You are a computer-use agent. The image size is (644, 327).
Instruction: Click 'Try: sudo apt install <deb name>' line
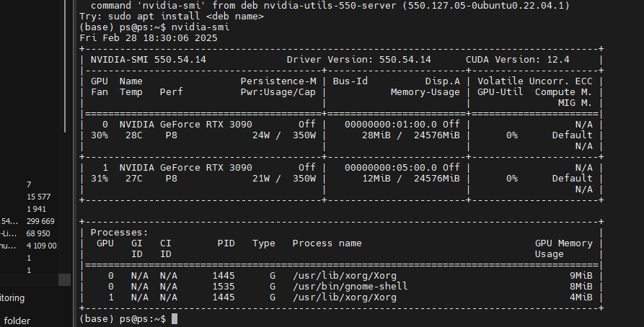coord(172,17)
